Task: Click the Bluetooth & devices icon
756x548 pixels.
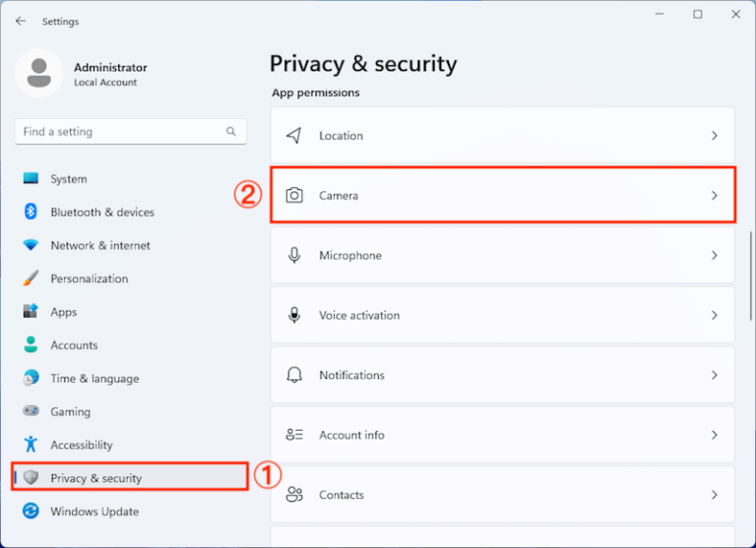Action: point(31,213)
